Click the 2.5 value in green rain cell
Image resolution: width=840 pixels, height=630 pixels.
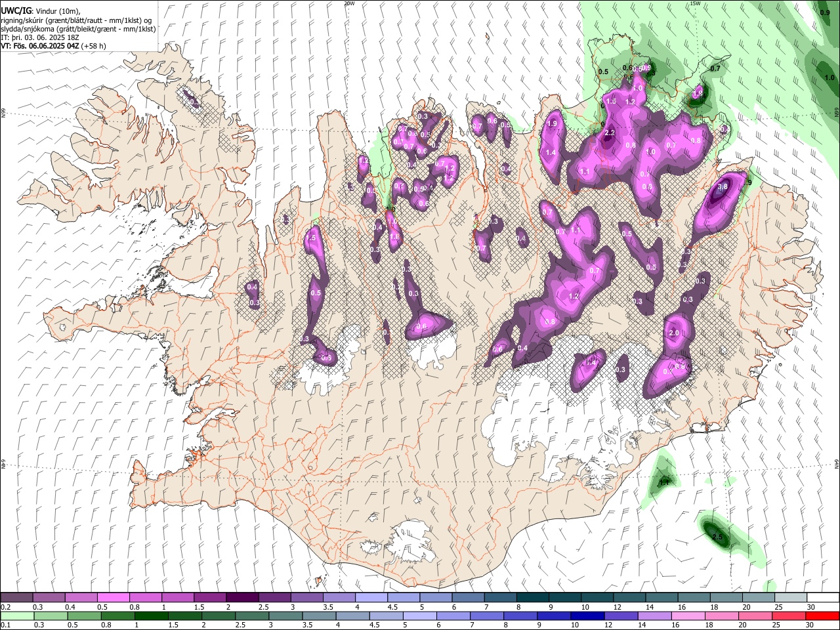(717, 537)
